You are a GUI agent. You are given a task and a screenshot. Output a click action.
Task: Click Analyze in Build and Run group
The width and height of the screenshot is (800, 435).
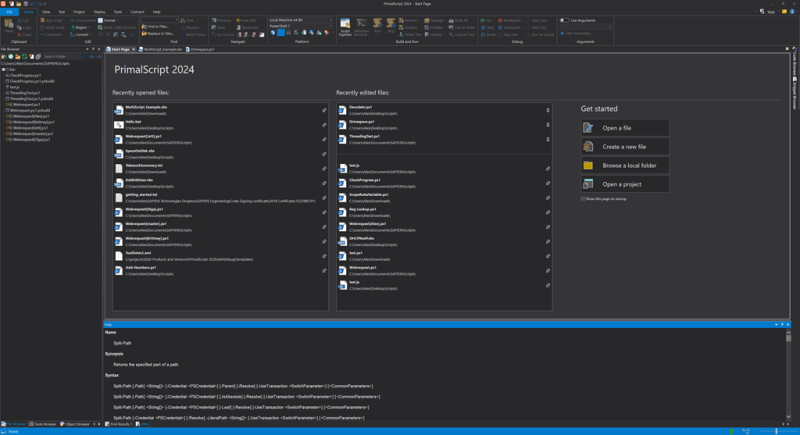tap(408, 28)
